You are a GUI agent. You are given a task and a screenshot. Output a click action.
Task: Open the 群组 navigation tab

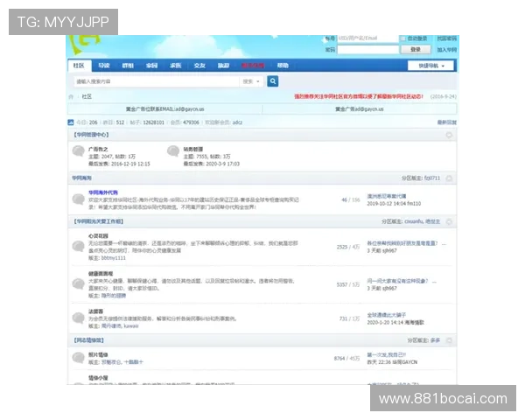click(128, 66)
